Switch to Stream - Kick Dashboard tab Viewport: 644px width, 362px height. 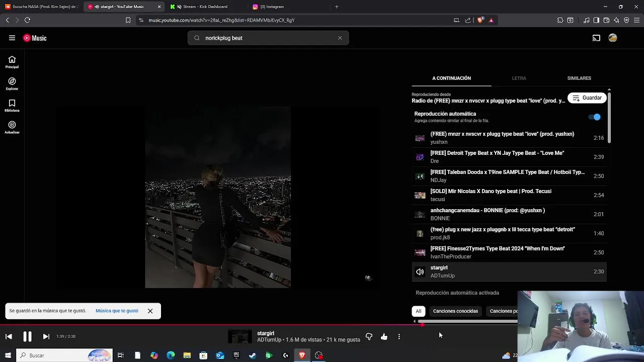tap(205, 7)
